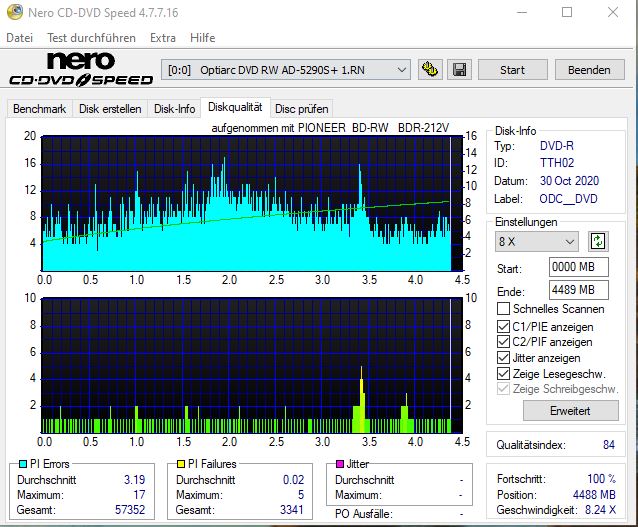Click the floppy disk save icon

click(x=459, y=70)
